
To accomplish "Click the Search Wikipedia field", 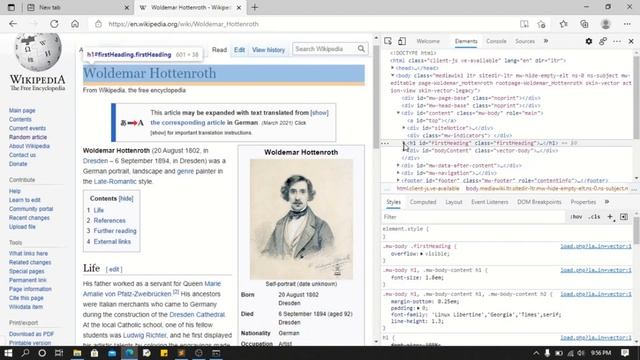I will point(324,49).
